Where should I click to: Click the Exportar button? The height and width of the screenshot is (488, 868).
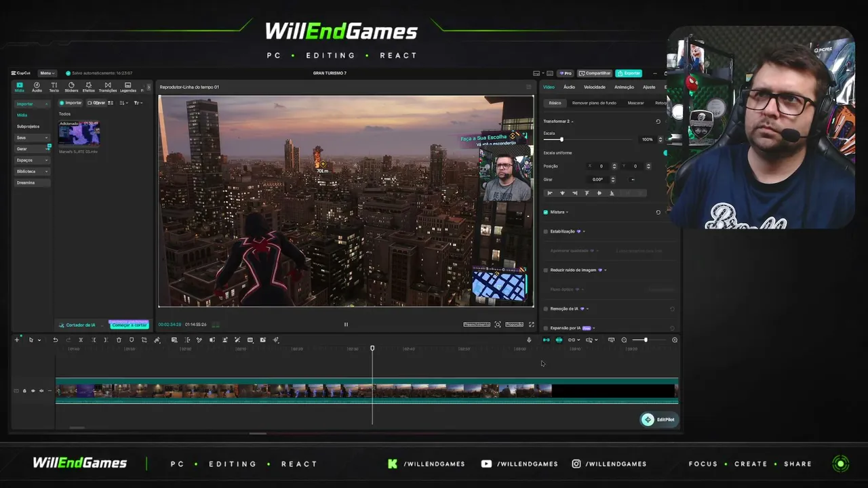629,73
